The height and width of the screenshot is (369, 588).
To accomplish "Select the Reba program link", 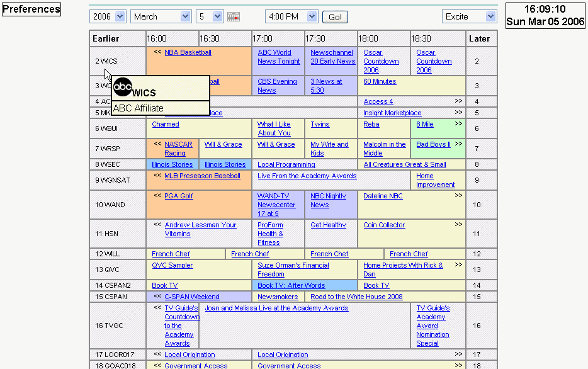I will click(371, 124).
